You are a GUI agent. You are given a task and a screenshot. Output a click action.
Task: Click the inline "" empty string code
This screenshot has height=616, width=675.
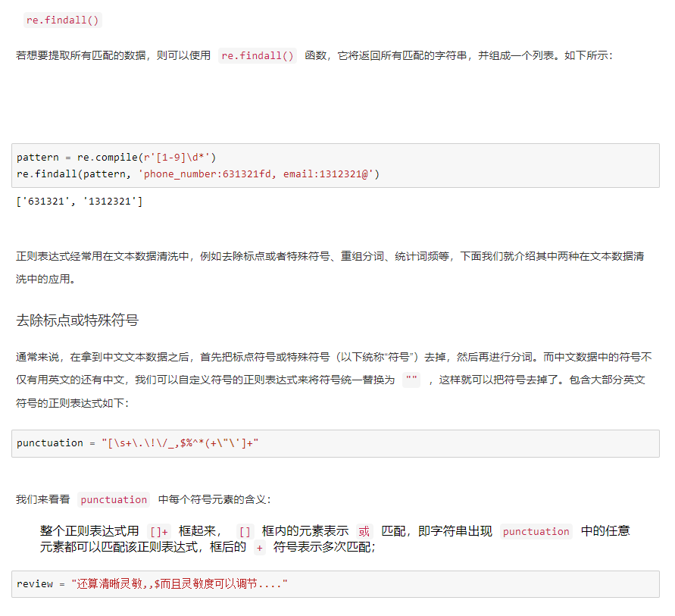[411, 380]
